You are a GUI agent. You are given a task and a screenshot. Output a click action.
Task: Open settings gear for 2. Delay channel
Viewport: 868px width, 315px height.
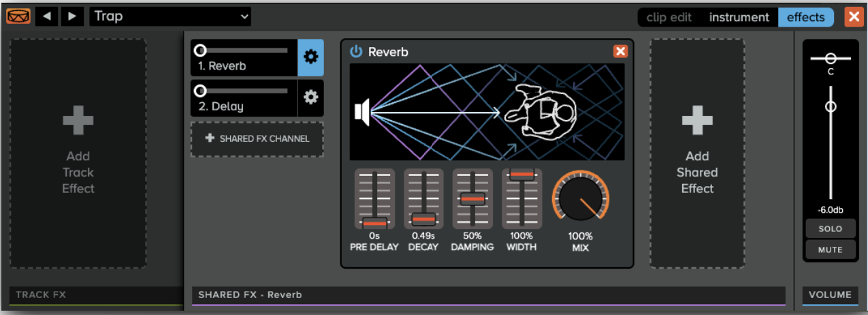click(x=310, y=97)
